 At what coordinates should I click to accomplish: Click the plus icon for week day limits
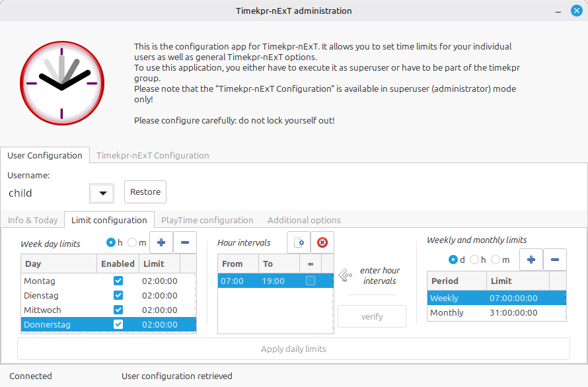161,242
